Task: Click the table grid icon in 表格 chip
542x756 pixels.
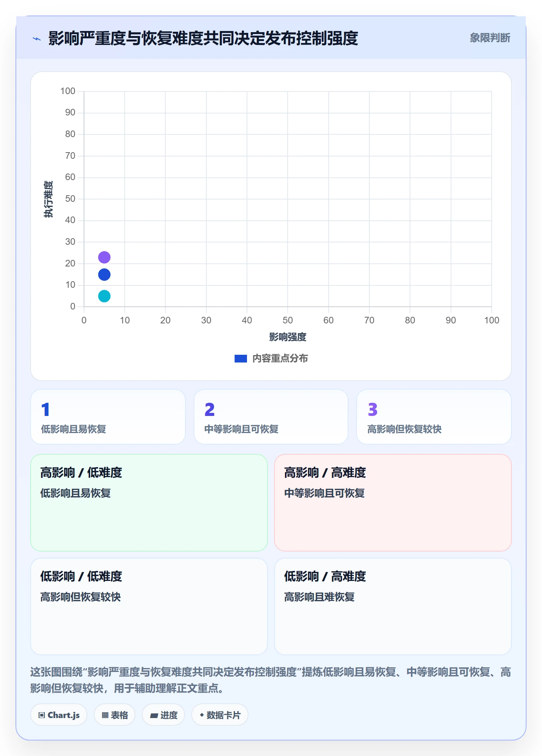Action: pyautogui.click(x=105, y=715)
